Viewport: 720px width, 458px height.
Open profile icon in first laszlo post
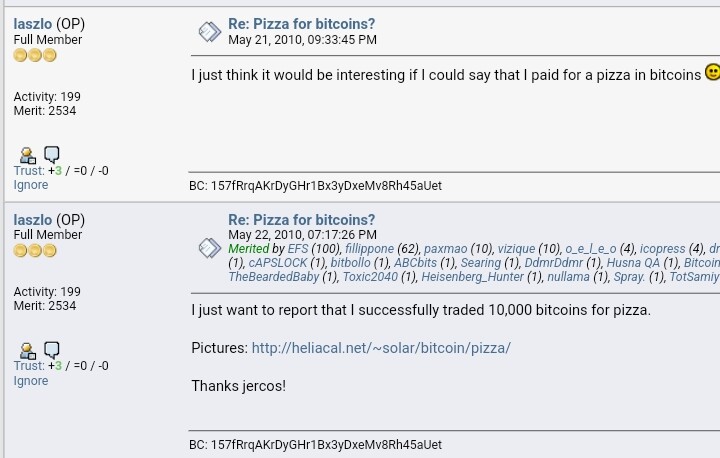click(28, 155)
